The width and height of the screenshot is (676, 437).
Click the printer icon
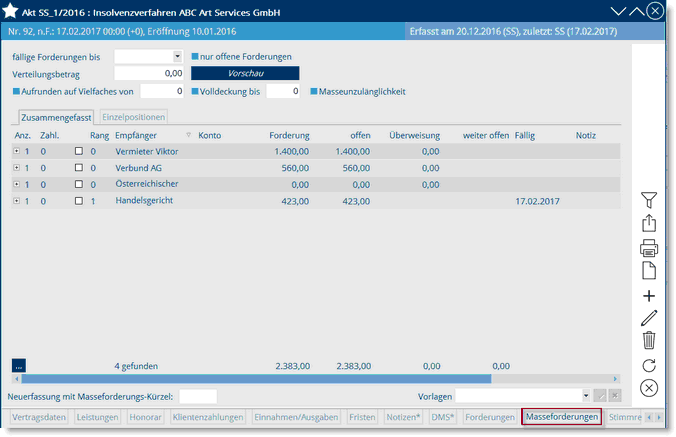coord(649,248)
